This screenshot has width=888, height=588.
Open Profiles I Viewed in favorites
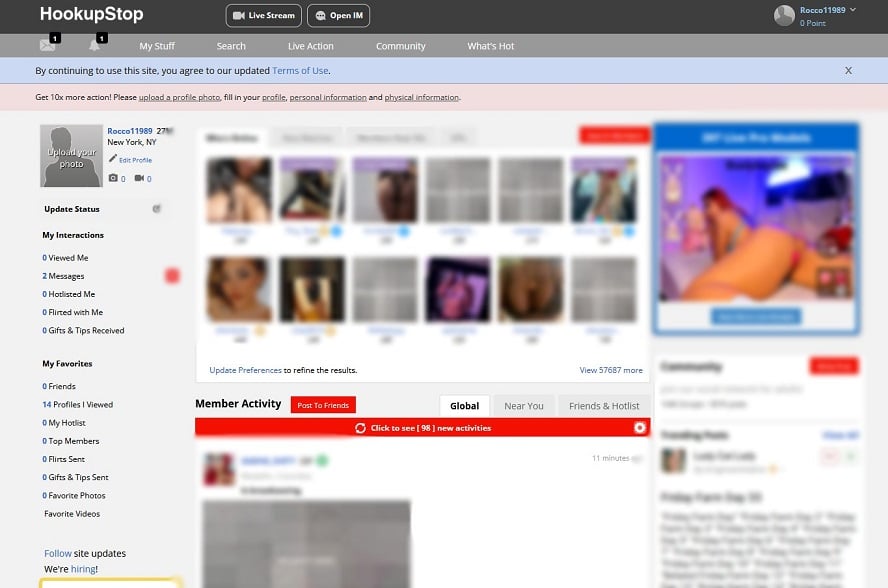[x=81, y=405]
